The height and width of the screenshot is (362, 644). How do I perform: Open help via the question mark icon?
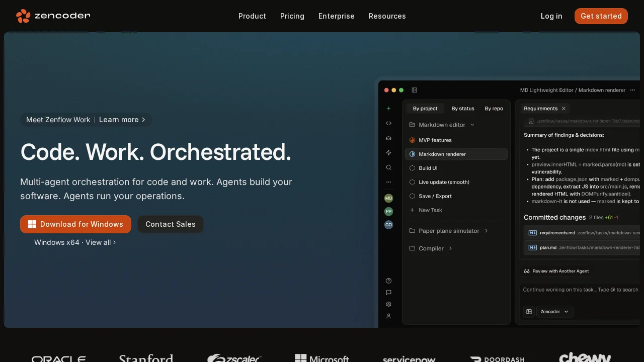click(x=388, y=281)
